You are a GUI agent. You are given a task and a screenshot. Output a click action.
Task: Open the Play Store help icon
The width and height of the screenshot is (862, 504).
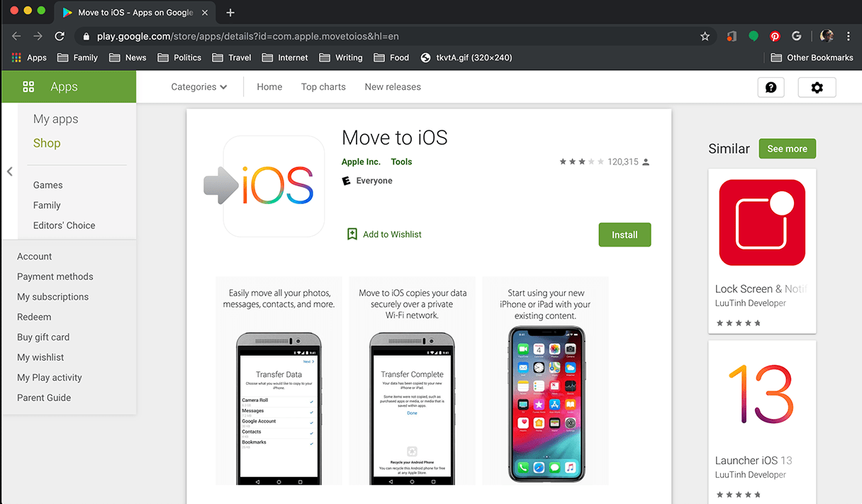coord(771,87)
